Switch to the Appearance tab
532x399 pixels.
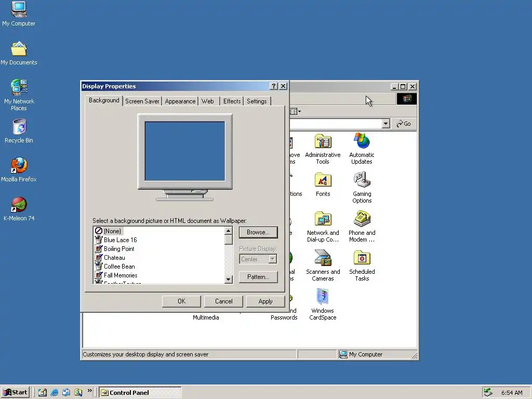180,101
